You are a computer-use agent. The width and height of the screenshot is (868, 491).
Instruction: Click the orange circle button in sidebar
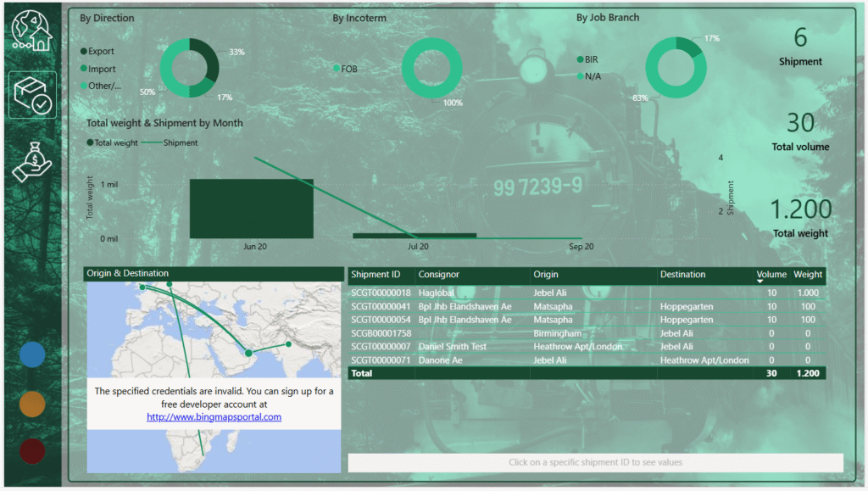pos(32,404)
